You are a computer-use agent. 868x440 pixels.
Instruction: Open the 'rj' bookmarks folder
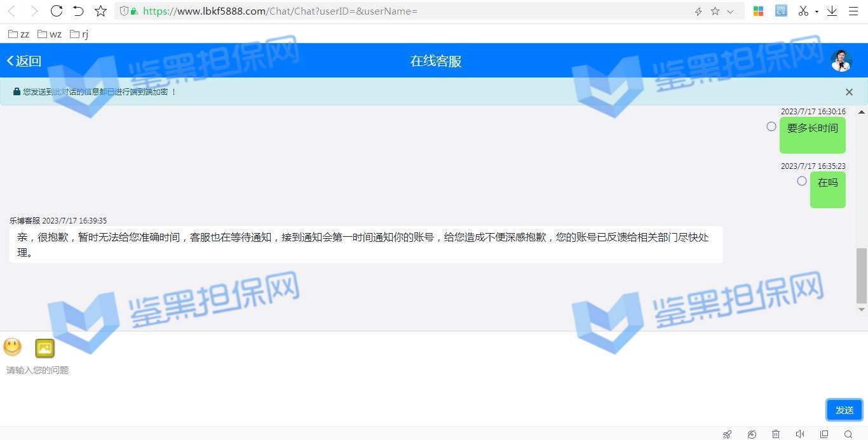(79, 34)
